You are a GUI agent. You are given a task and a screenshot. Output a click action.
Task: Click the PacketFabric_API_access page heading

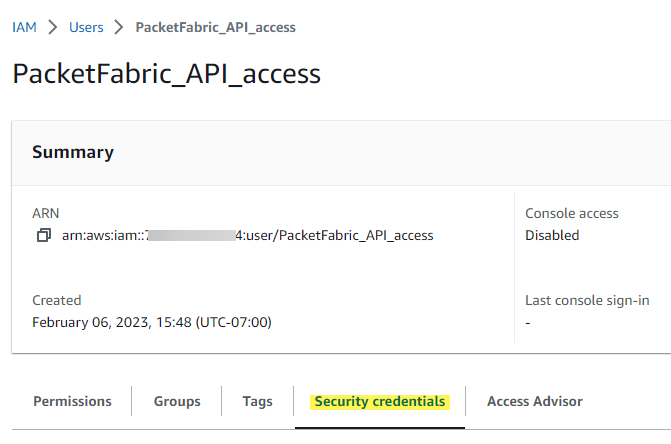click(x=166, y=74)
